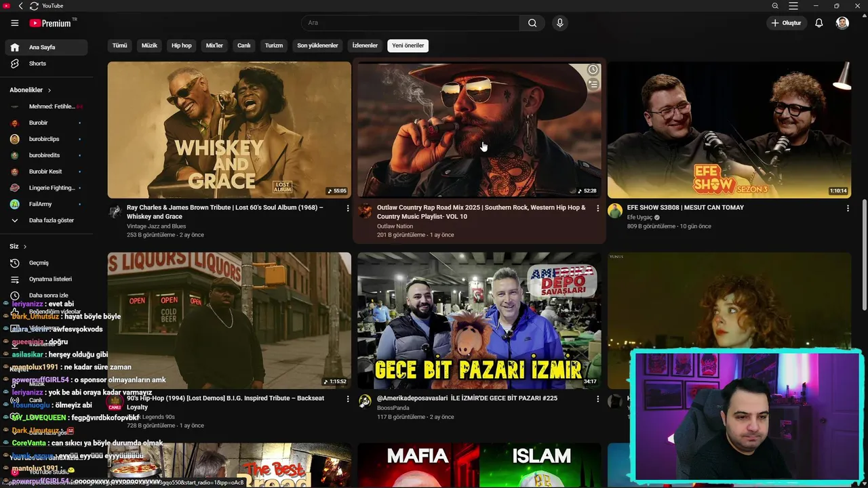868x488 pixels.
Task: Open the Siz section arrow
Action: tap(25, 247)
